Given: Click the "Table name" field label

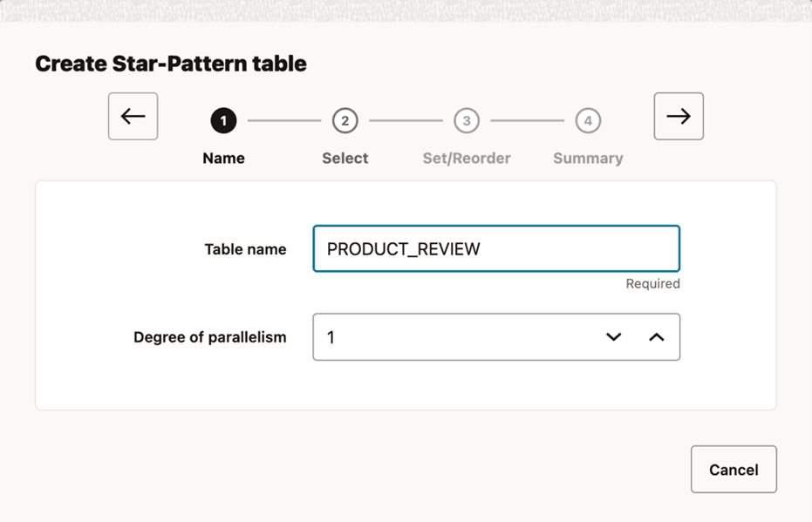Looking at the screenshot, I should coord(245,249).
